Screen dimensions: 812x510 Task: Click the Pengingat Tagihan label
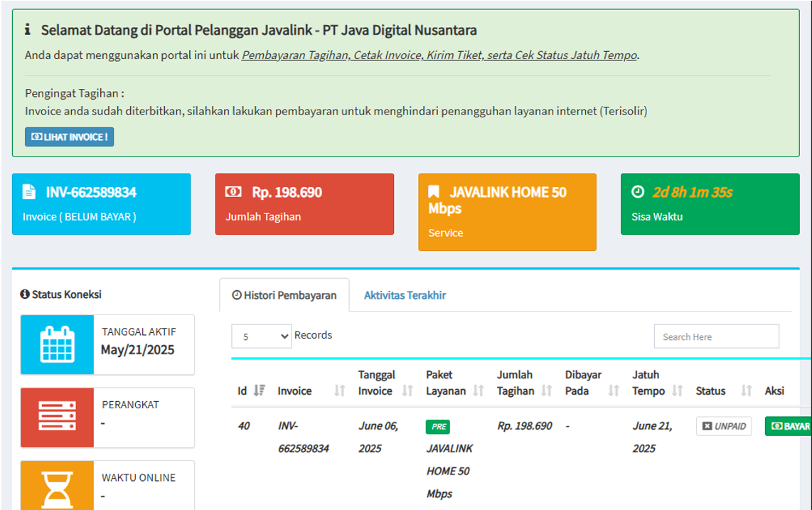click(75, 93)
